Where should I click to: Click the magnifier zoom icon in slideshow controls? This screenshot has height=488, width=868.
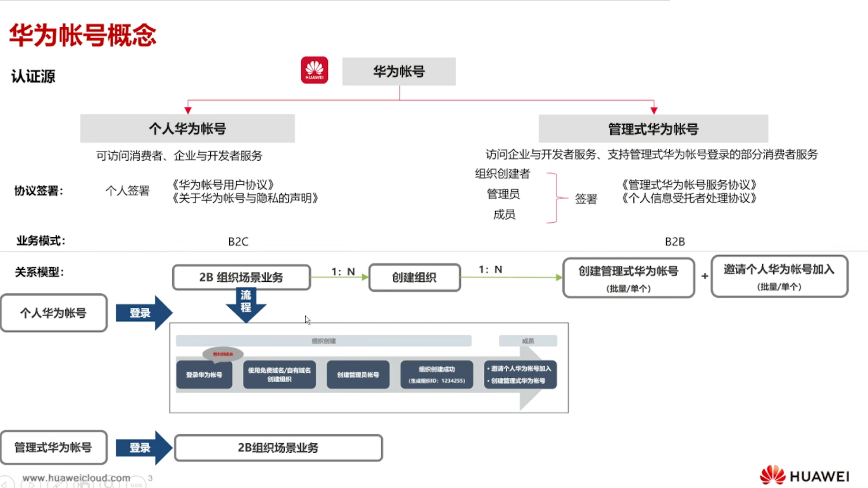[x=110, y=484]
